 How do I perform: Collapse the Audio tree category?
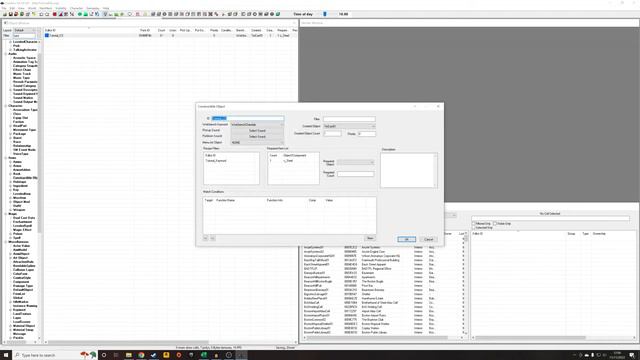(6, 54)
